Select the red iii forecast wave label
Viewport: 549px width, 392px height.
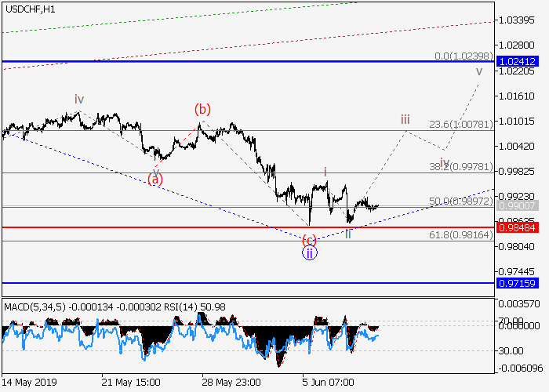(x=405, y=119)
